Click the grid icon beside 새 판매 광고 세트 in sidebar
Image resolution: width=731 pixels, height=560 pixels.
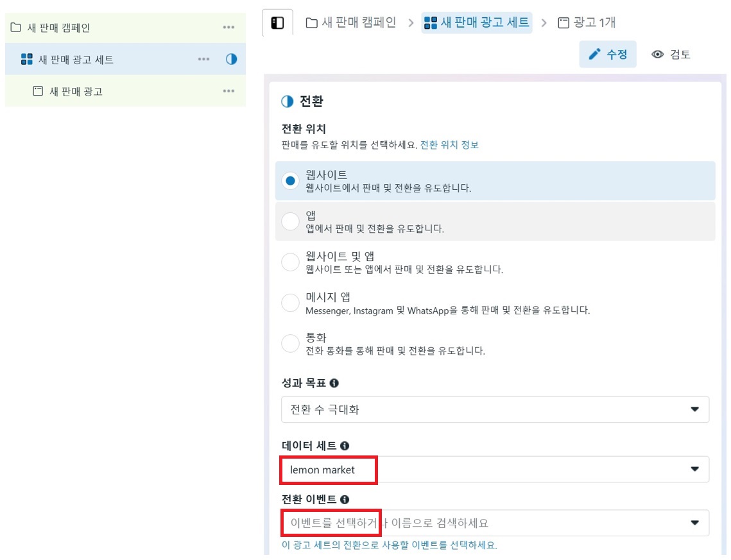click(27, 59)
